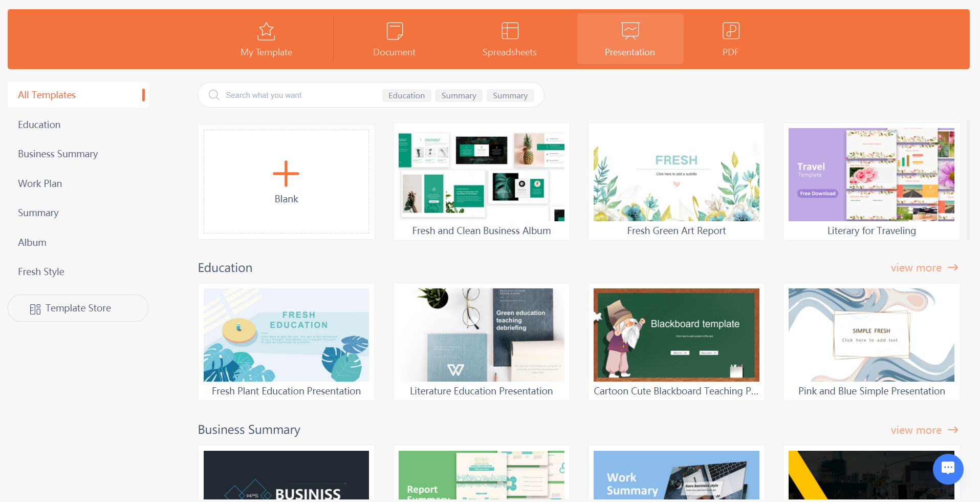The height and width of the screenshot is (502, 980).
Task: Open the Fresh Green Art Report template
Action: pyautogui.click(x=676, y=174)
